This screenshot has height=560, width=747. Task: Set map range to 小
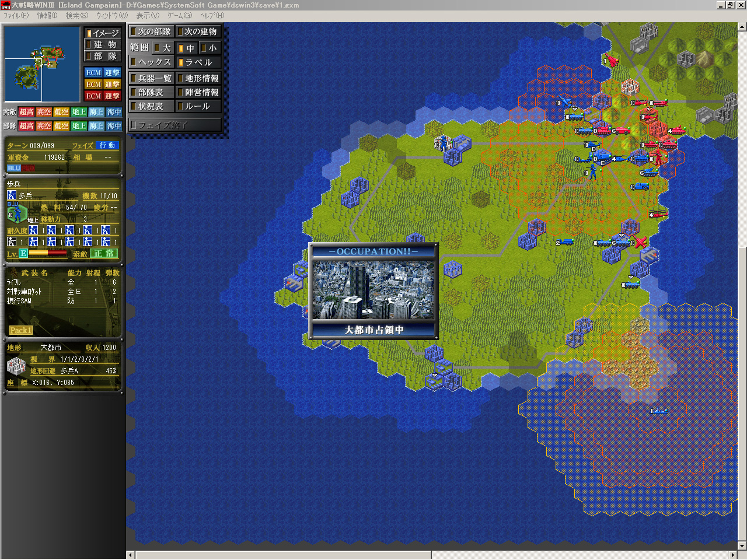tap(210, 48)
